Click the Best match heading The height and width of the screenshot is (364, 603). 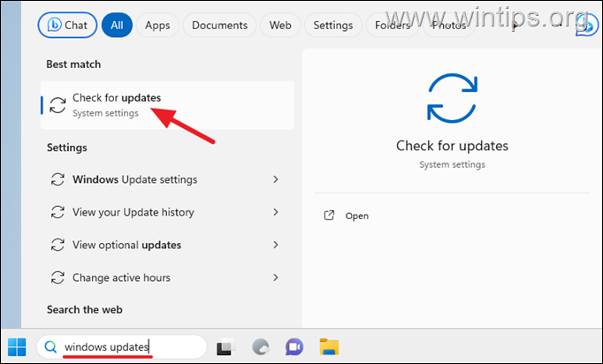tap(73, 64)
